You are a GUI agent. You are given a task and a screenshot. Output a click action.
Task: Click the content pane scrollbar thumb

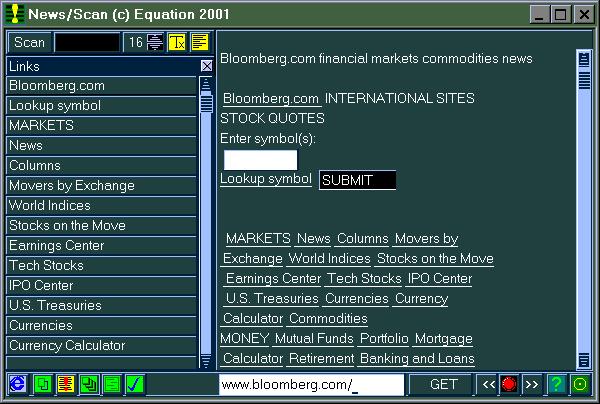pos(584,80)
